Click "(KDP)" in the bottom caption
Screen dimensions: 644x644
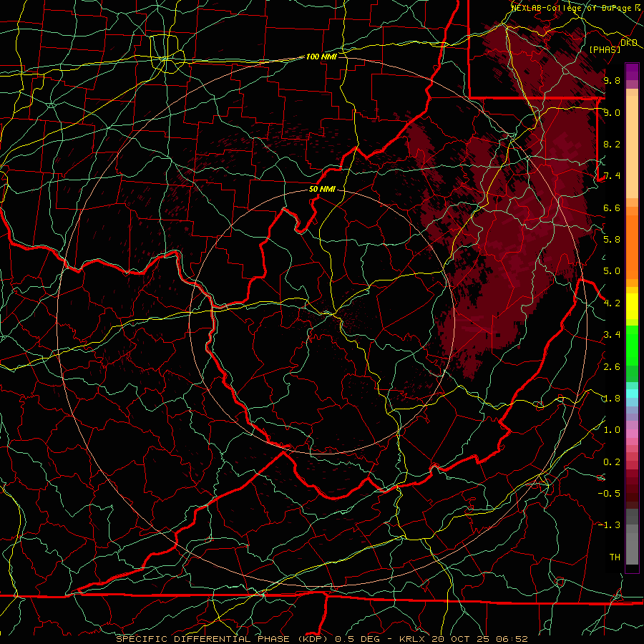pyautogui.click(x=313, y=639)
